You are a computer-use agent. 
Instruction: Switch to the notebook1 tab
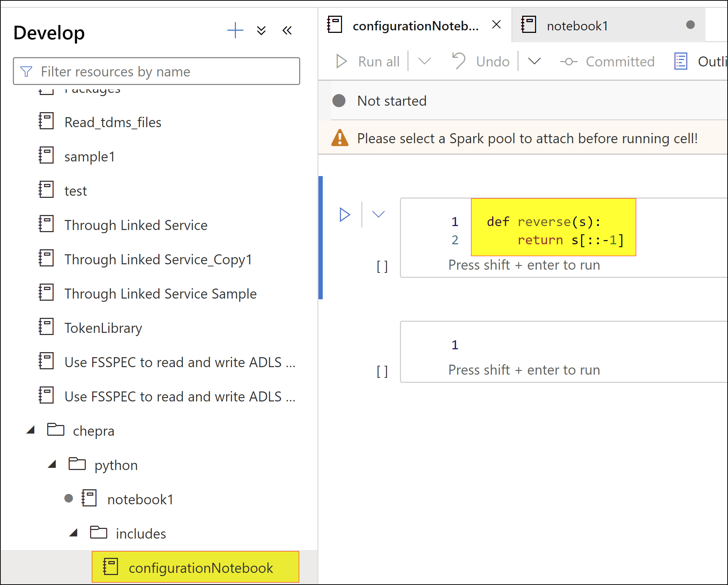[x=576, y=25]
